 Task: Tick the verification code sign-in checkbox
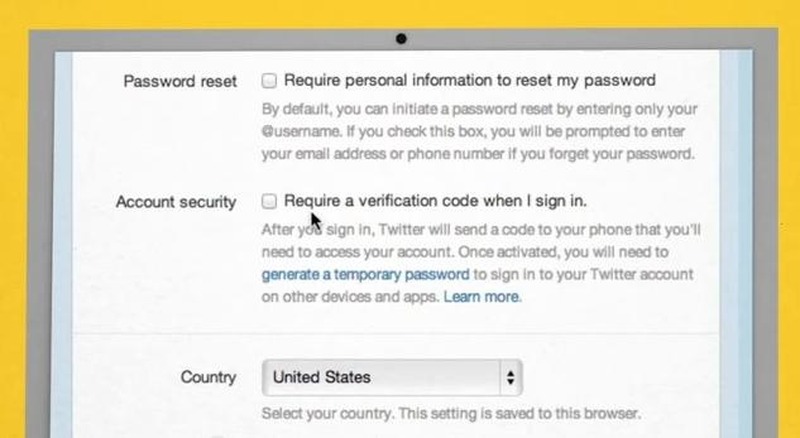coord(269,201)
